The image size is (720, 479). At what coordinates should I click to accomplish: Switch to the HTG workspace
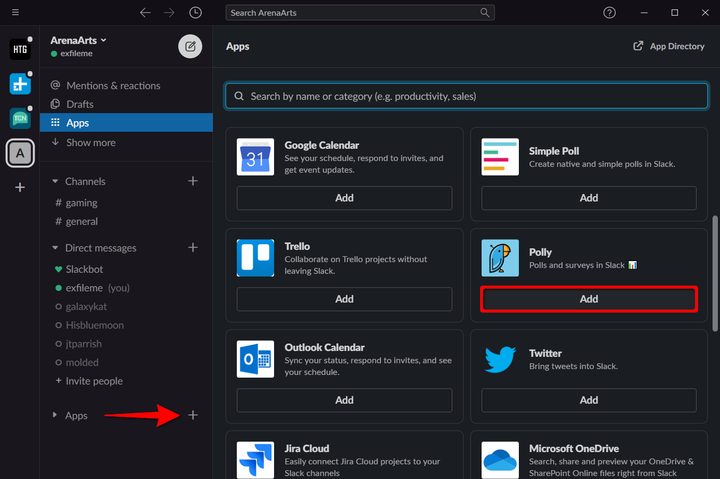20,49
